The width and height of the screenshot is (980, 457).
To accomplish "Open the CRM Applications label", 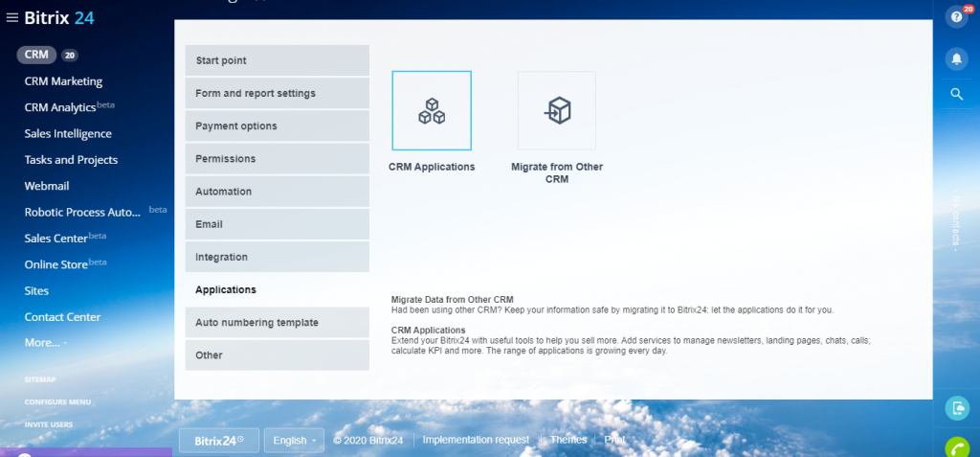I will pyautogui.click(x=432, y=167).
